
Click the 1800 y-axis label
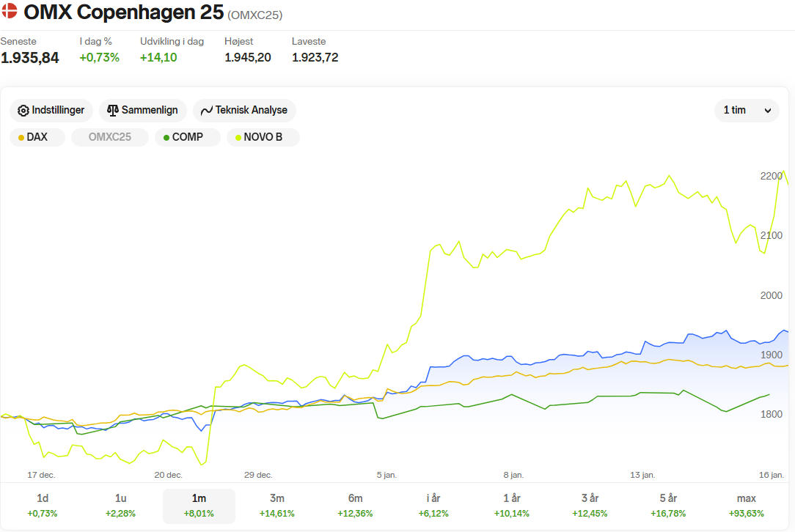click(772, 415)
